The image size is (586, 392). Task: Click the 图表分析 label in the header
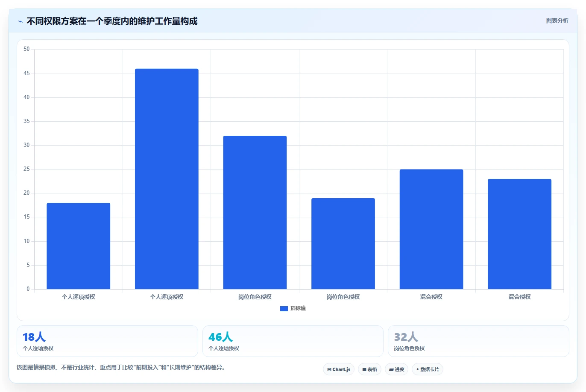[x=557, y=20]
